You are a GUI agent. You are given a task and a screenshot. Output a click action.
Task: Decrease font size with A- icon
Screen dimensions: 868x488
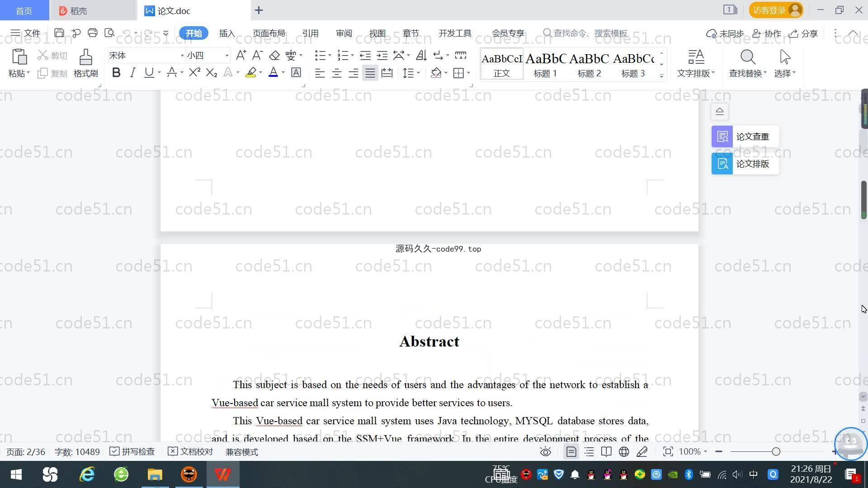point(257,56)
